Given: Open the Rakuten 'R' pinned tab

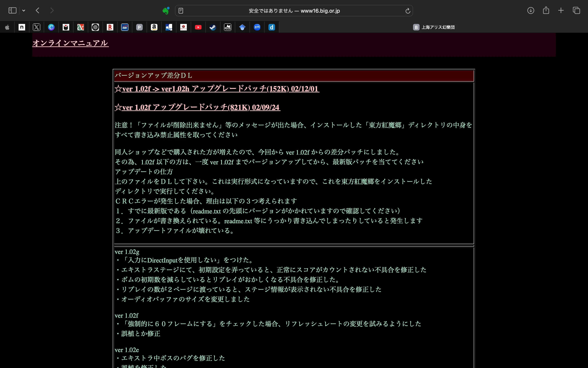Looking at the screenshot, I should [110, 27].
